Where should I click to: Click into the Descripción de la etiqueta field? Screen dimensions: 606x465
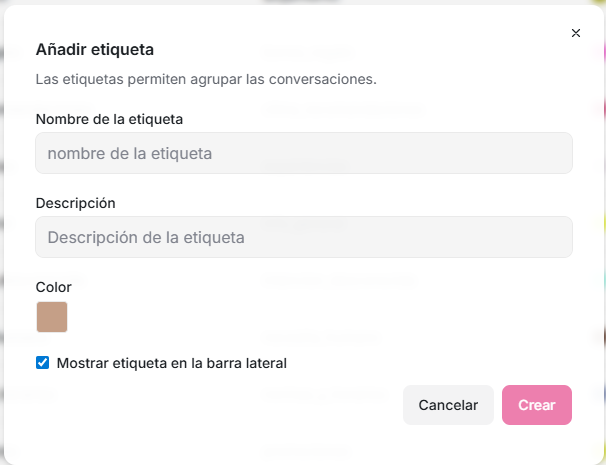(304, 238)
